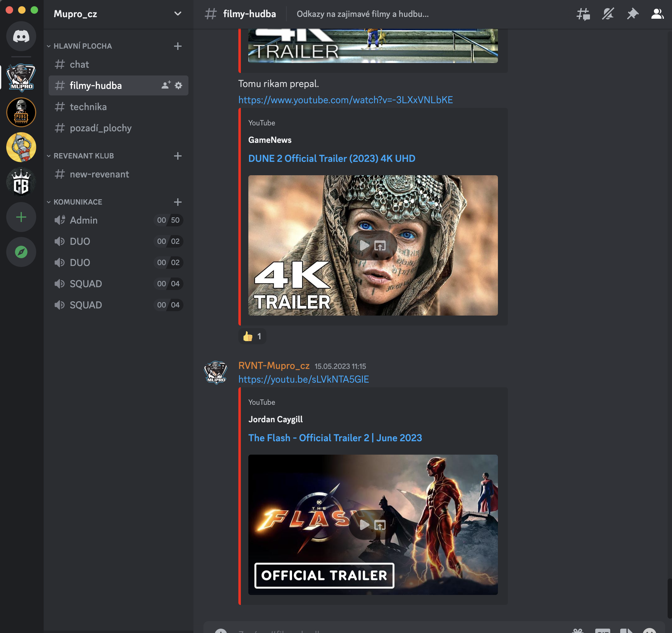Select the filmy-hudba channel
This screenshot has height=633, width=672.
[x=118, y=85]
